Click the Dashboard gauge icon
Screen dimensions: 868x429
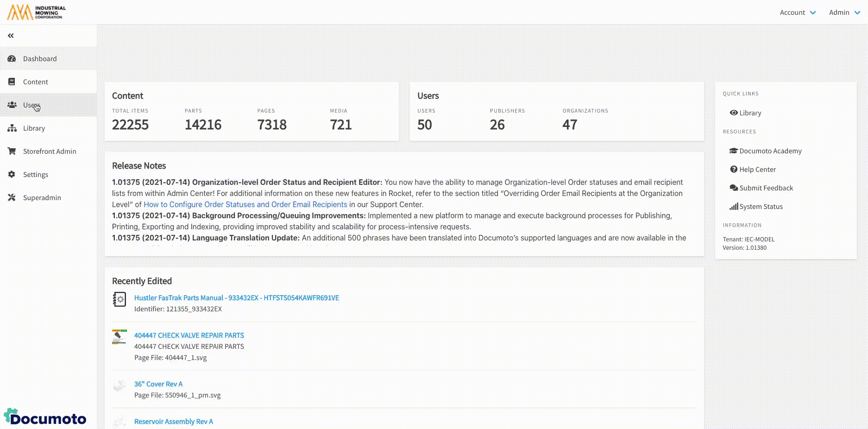12,59
